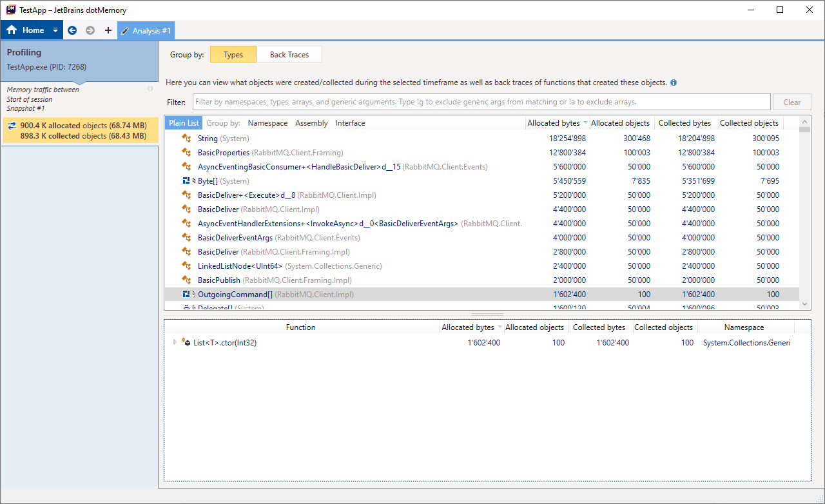Click the List<T>.ctor(Int32) function icon
825x504 pixels.
tap(186, 342)
